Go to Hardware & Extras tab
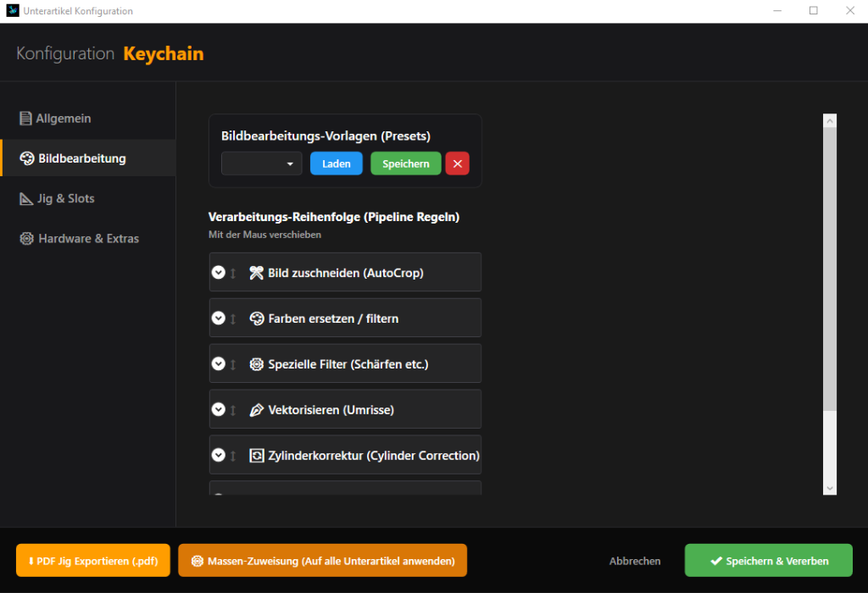Screen dimensions: 868x593 [x=88, y=238]
